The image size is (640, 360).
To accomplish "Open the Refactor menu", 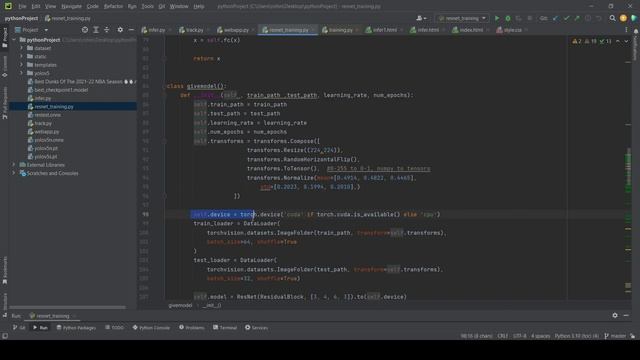I will point(113,7).
